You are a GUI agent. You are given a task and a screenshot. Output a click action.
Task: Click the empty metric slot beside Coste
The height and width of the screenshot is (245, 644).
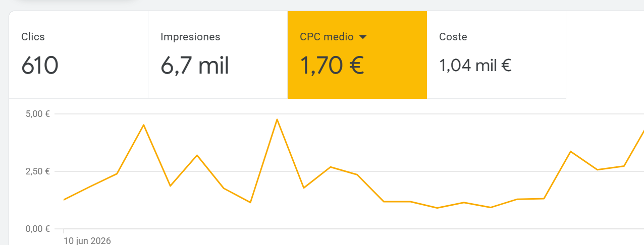[x=605, y=55]
